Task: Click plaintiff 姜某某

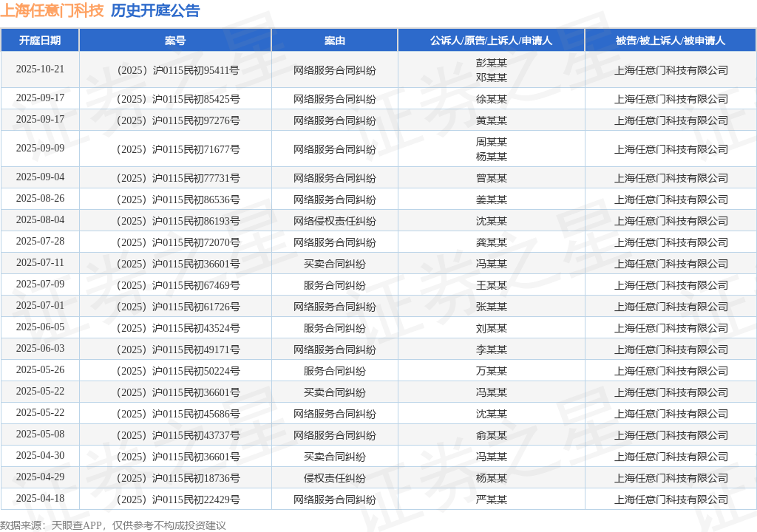Action: click(x=492, y=199)
